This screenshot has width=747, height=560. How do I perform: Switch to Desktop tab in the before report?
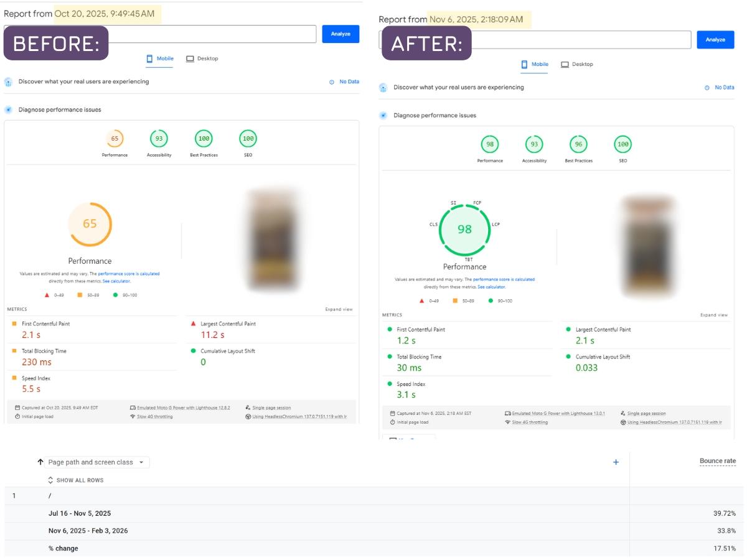coord(202,58)
